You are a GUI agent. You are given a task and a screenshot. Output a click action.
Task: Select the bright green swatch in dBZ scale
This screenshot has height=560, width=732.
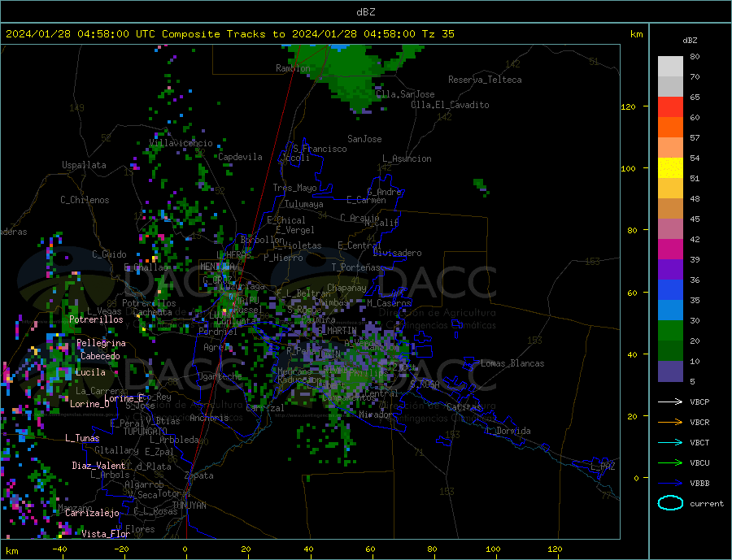(670, 331)
